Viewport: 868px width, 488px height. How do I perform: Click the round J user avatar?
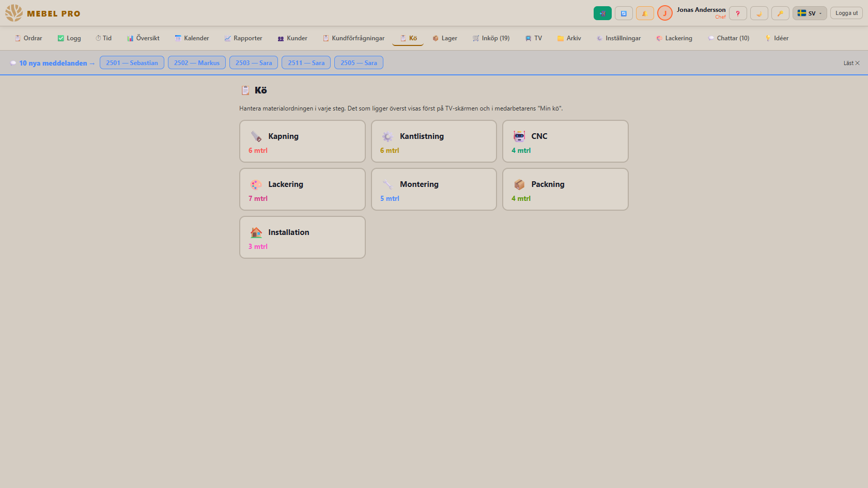(665, 13)
